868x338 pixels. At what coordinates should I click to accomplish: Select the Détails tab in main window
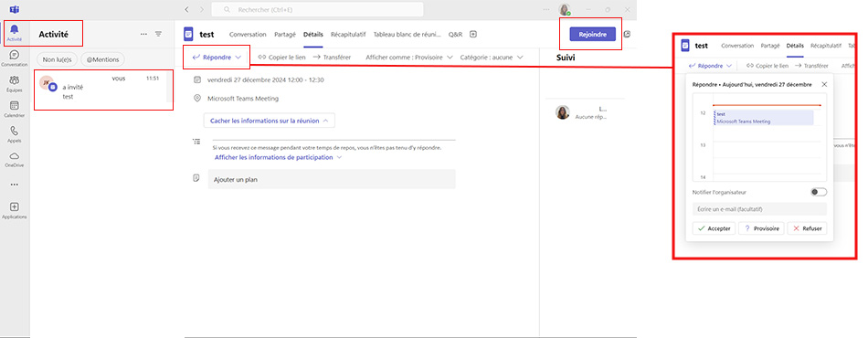(x=313, y=35)
